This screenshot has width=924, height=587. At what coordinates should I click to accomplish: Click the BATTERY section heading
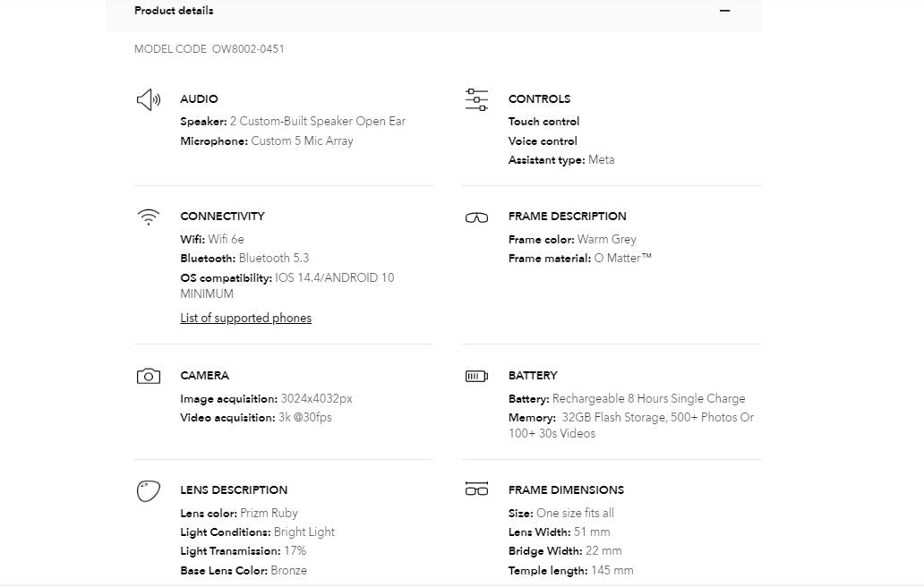pos(533,376)
